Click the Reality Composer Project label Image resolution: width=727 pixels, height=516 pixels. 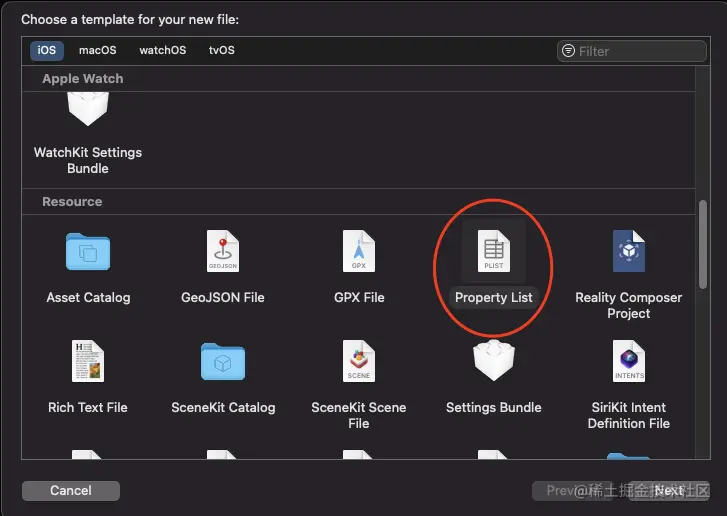(629, 306)
